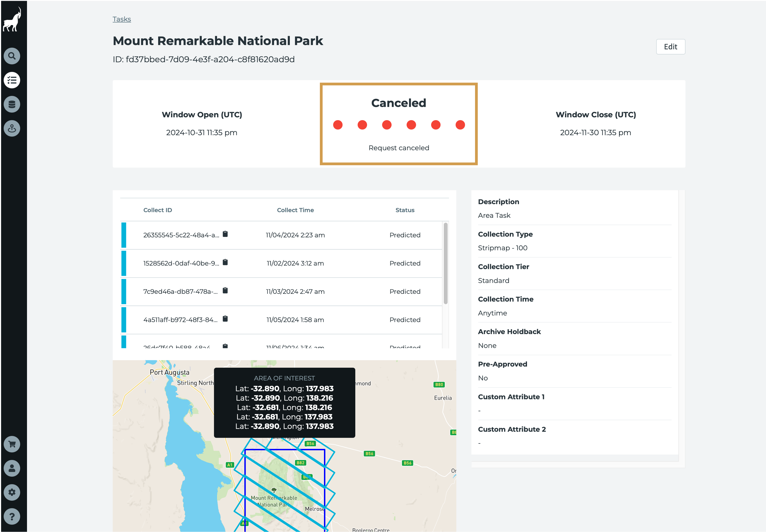Click Window Close time 2024-11-30 11:35 pm

[x=596, y=133]
